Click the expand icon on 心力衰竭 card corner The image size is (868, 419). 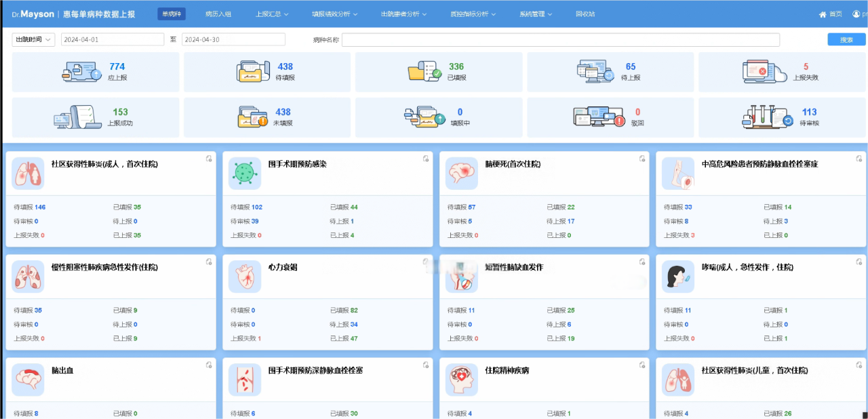[425, 260]
